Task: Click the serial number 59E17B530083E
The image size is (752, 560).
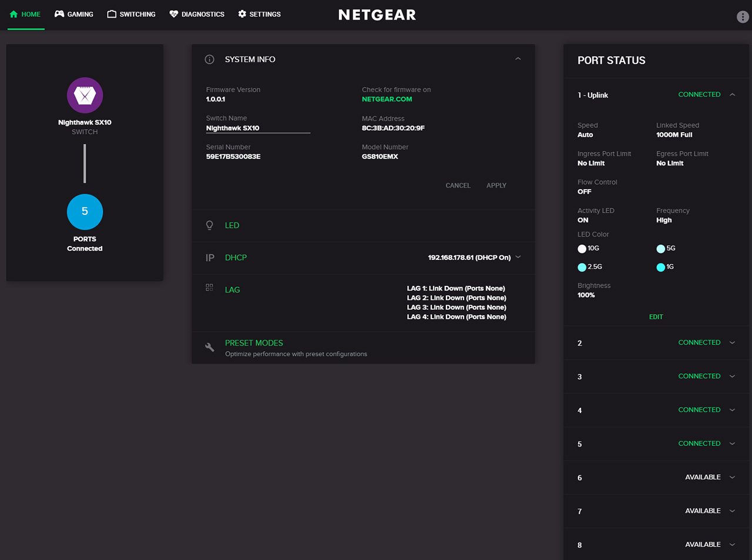Action: point(233,157)
